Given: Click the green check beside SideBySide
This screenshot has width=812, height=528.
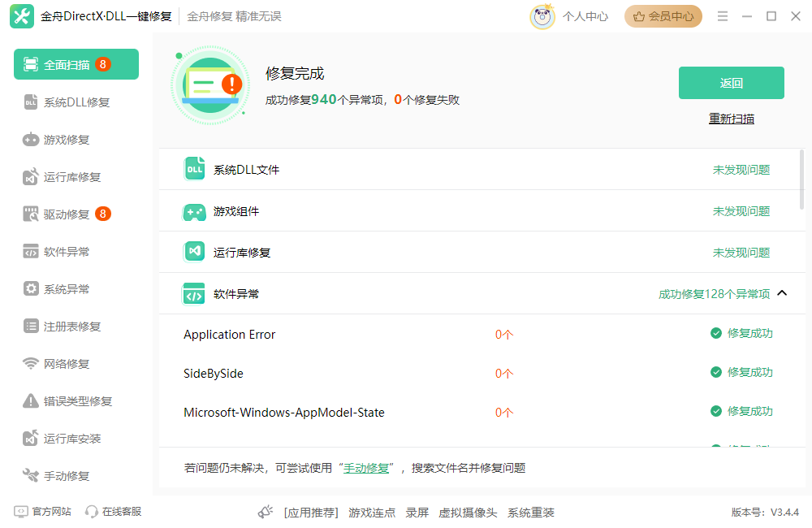Looking at the screenshot, I should (716, 372).
